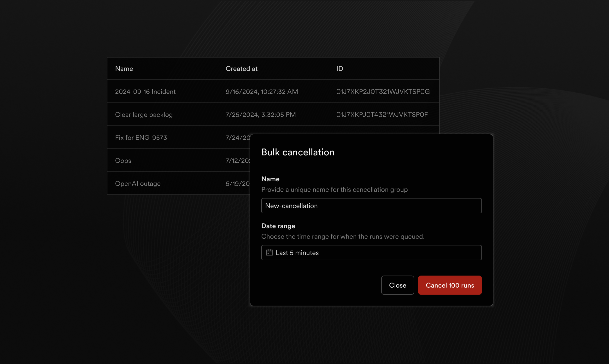Sort the table by the Name column
This screenshot has height=364, width=609.
124,69
